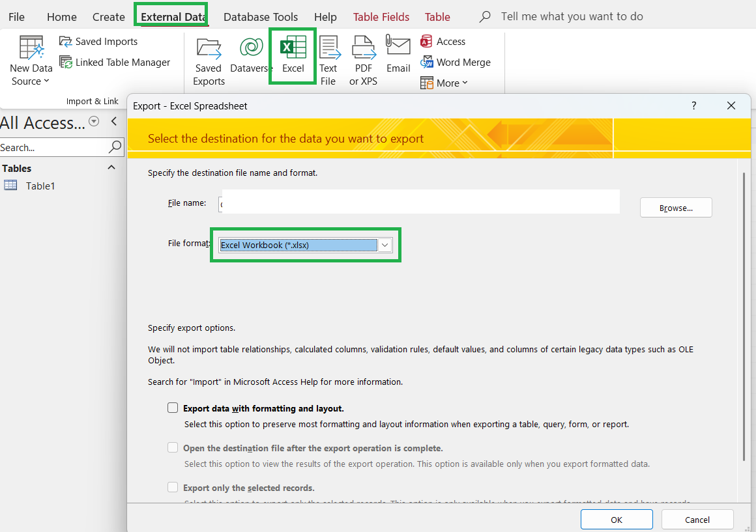
Task: Open the Help tab
Action: point(325,17)
